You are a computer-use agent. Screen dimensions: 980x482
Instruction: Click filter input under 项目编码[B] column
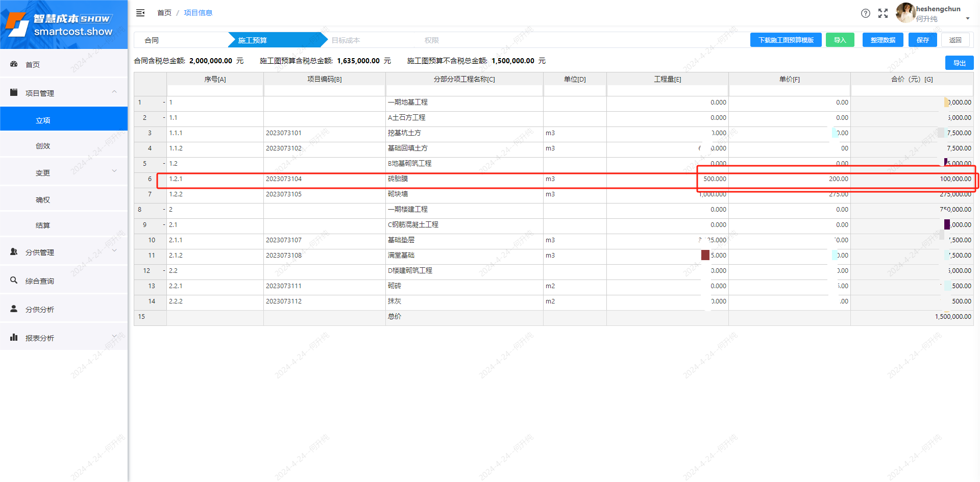click(324, 90)
